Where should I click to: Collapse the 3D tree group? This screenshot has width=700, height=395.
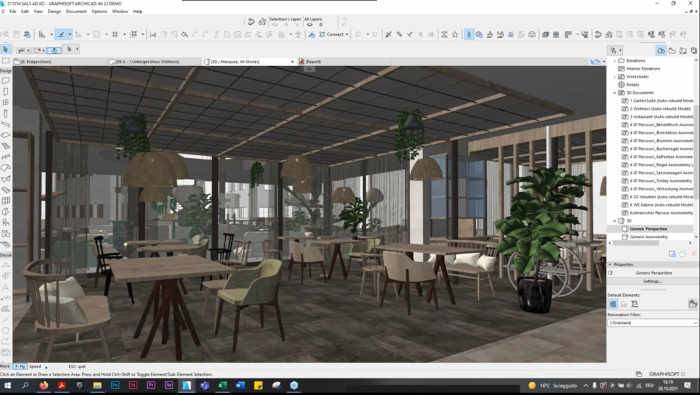coord(614,220)
